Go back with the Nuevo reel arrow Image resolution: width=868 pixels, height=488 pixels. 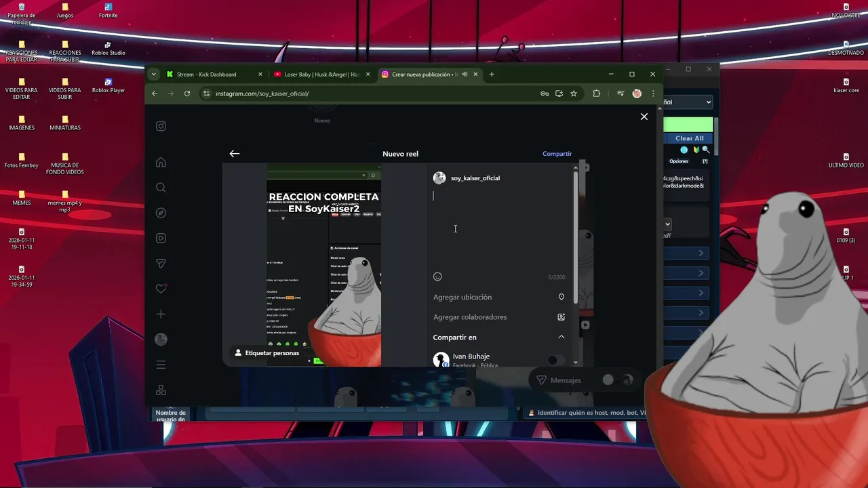click(235, 154)
